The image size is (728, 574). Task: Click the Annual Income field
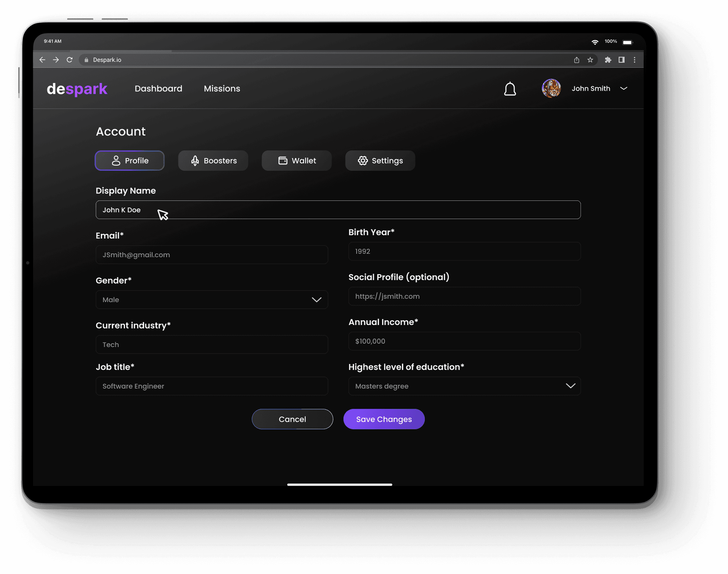click(465, 341)
